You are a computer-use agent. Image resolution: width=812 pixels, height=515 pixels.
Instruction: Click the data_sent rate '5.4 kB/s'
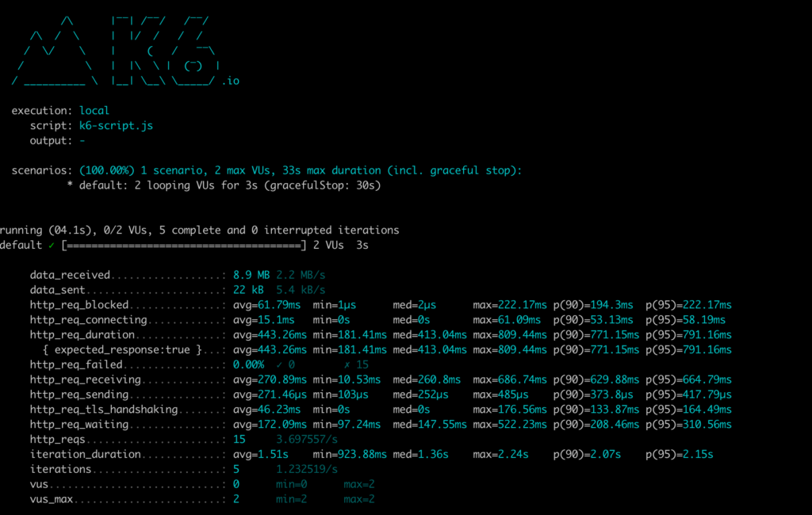[301, 290]
